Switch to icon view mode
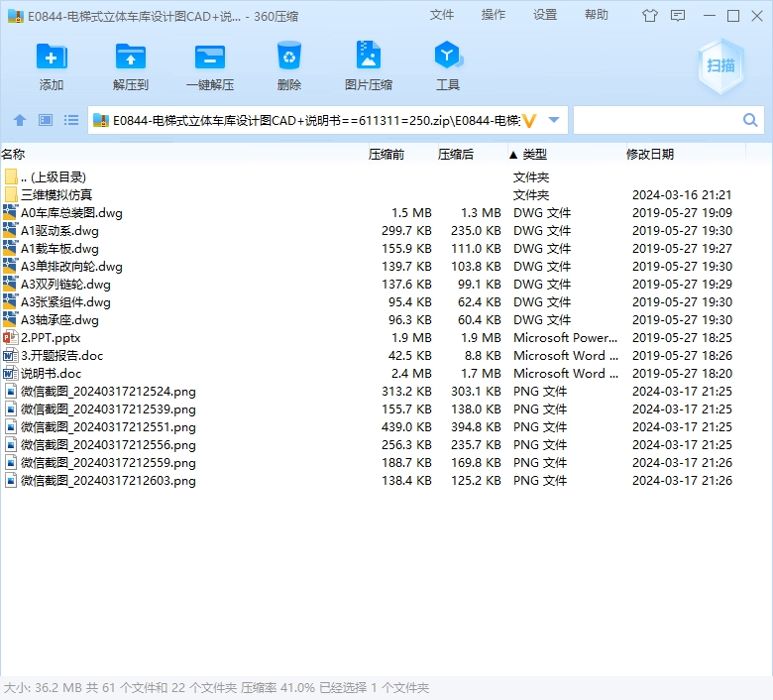Screen dimensions: 773x700 (x=46, y=120)
